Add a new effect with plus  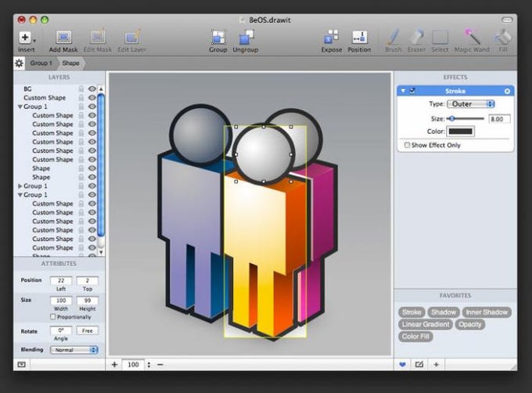(x=437, y=365)
